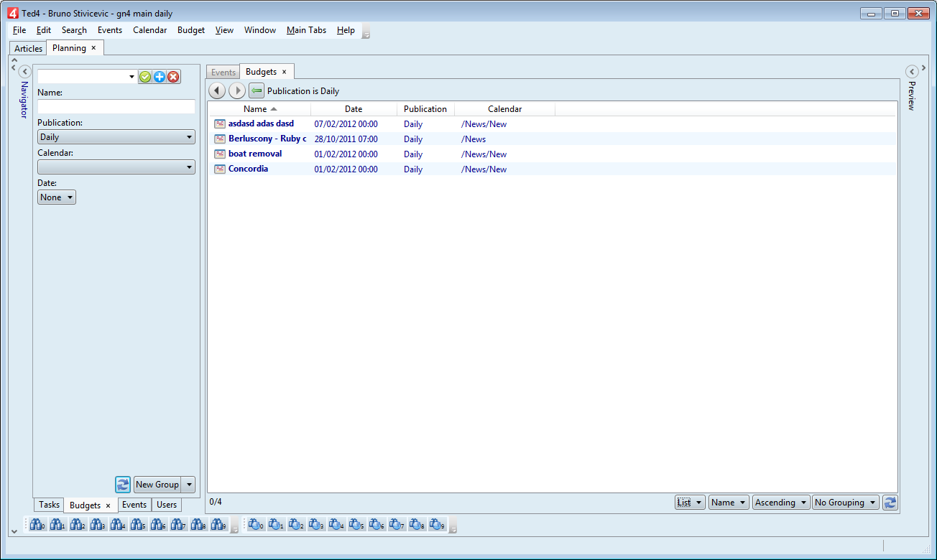
Task: Click the green checkmark apply-search icon
Action: tap(145, 77)
